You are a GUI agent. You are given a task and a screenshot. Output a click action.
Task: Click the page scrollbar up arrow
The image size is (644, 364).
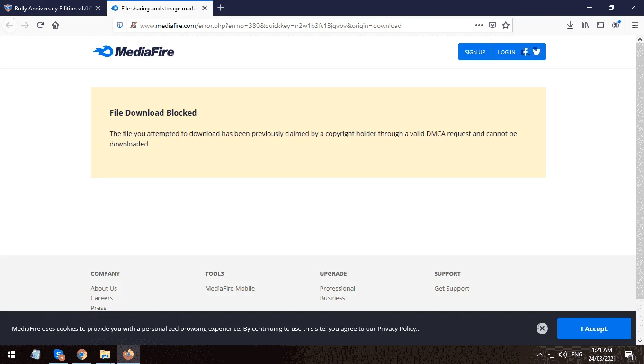pyautogui.click(x=640, y=39)
